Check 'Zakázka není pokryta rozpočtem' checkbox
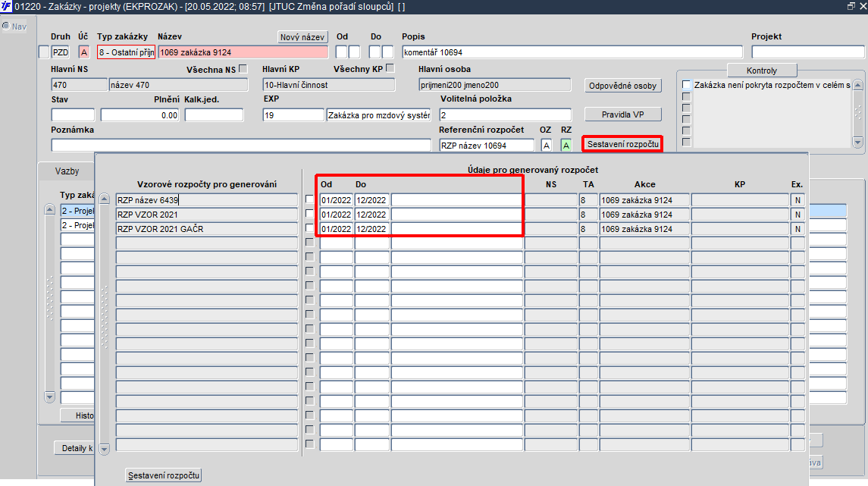Image resolution: width=868 pixels, height=486 pixels. pyautogui.click(x=686, y=85)
